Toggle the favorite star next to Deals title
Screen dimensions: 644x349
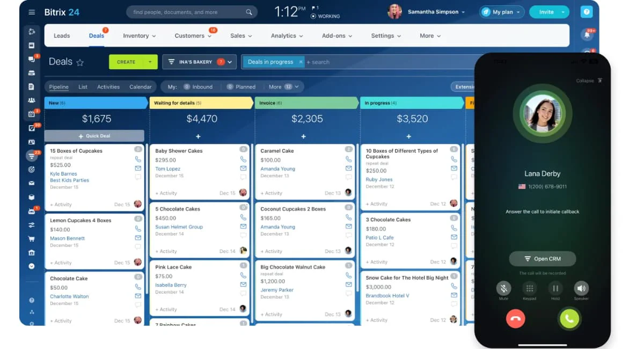(80, 62)
